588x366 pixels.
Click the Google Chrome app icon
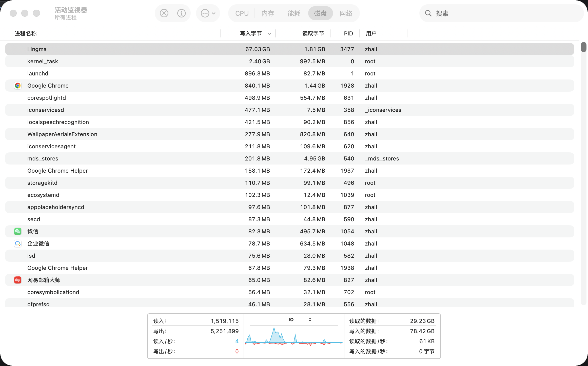point(17,86)
